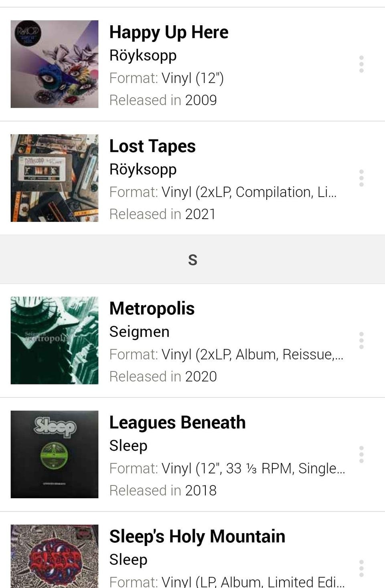Open three-dot menu for Lost Tapes
The width and height of the screenshot is (385, 588).
coord(361,178)
